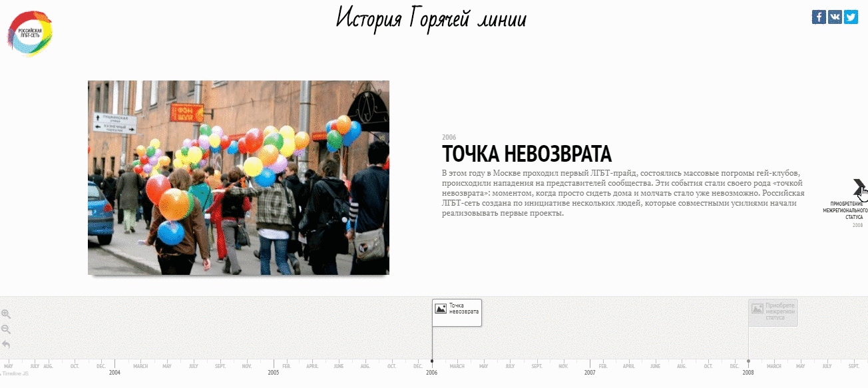Select the Точка невозврата timeline marker
Screen dimensions: 868x388
pyautogui.click(x=457, y=312)
